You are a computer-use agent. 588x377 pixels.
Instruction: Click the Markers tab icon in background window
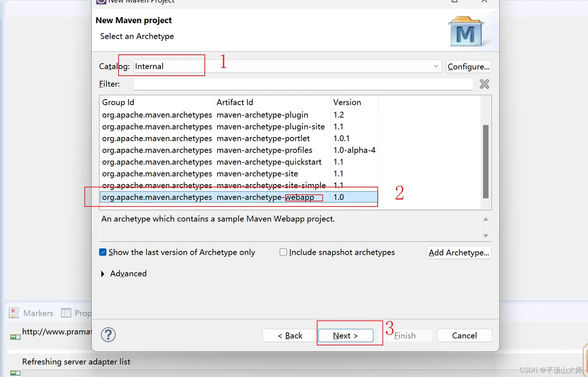click(x=14, y=313)
